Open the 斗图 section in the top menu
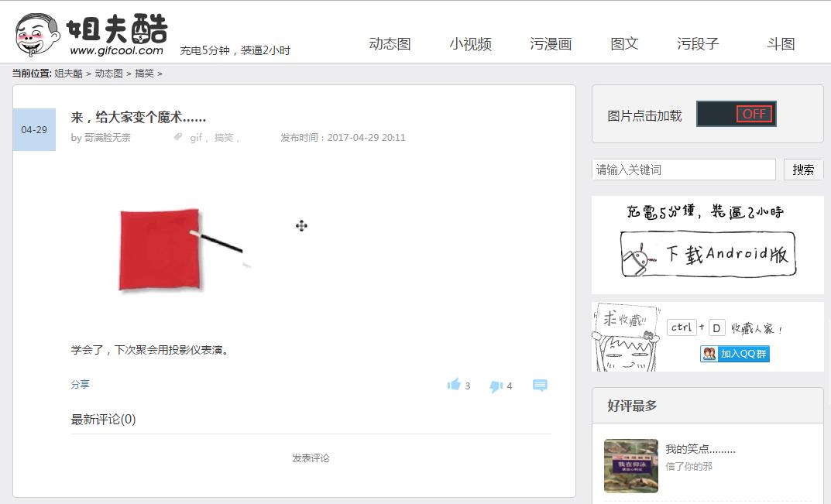 click(x=780, y=44)
